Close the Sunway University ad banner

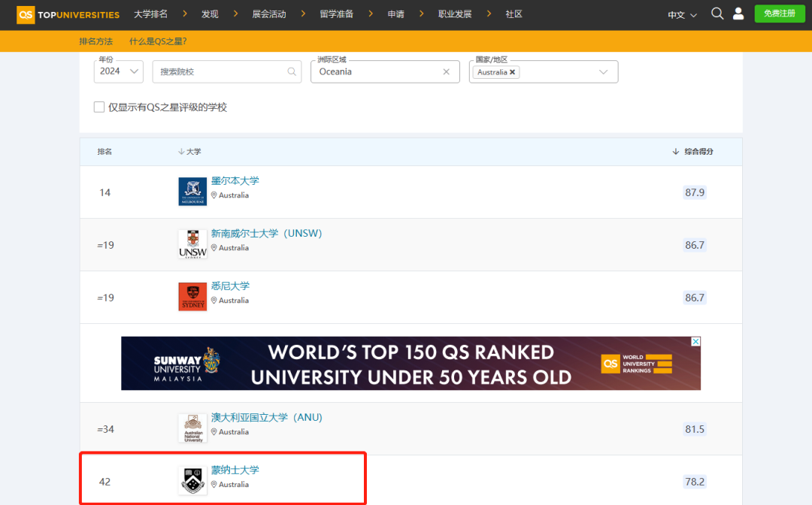coord(695,341)
